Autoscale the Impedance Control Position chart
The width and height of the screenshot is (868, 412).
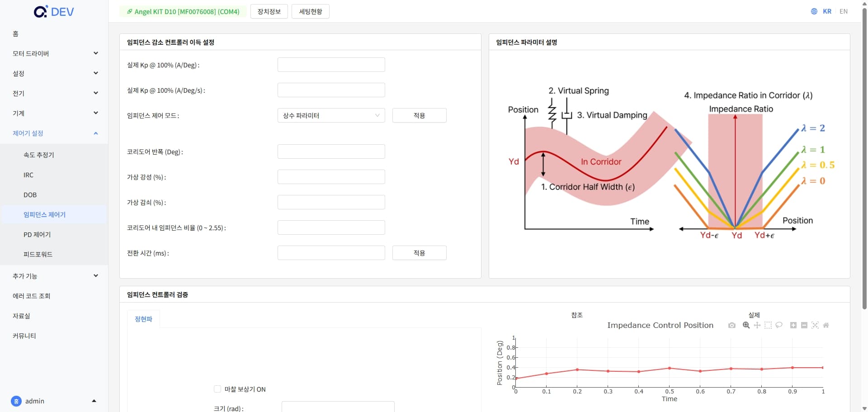(x=815, y=325)
